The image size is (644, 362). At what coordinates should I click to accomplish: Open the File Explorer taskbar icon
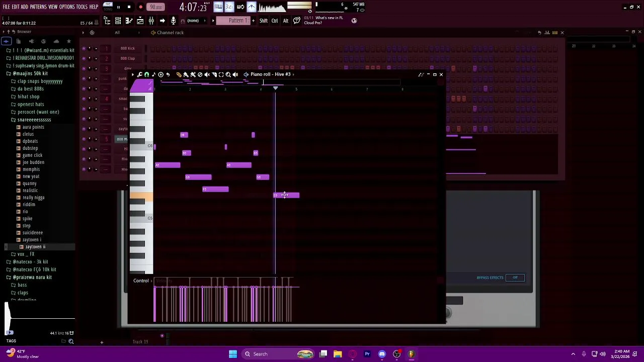coord(338,354)
